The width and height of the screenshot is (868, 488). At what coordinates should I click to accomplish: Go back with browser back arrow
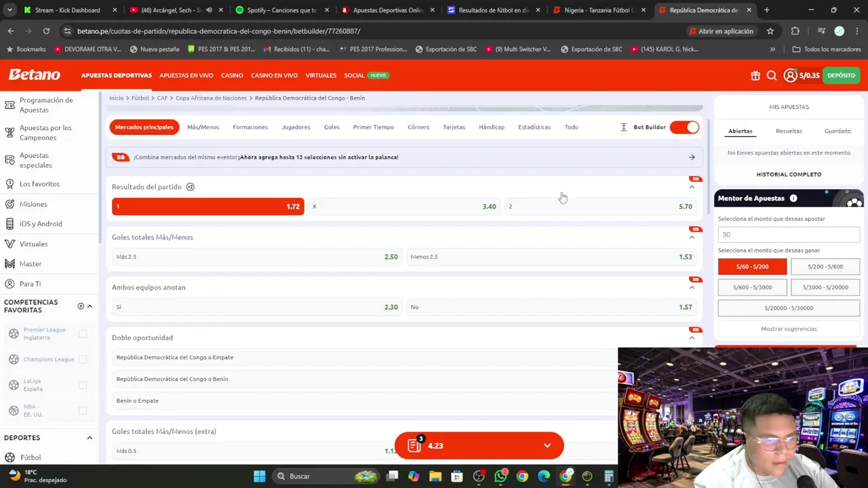point(11,31)
